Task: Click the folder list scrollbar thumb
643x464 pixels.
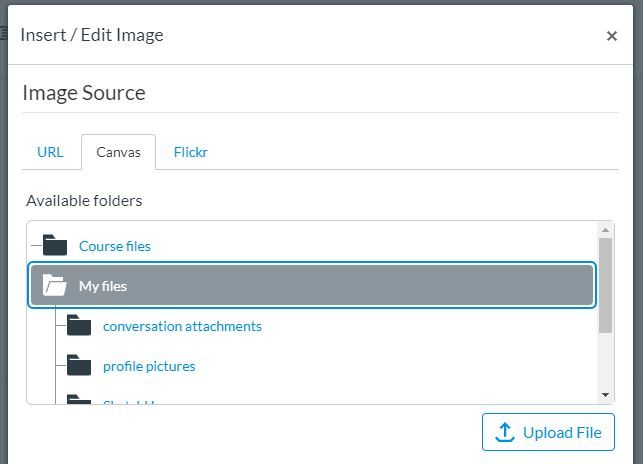Action: 605,285
